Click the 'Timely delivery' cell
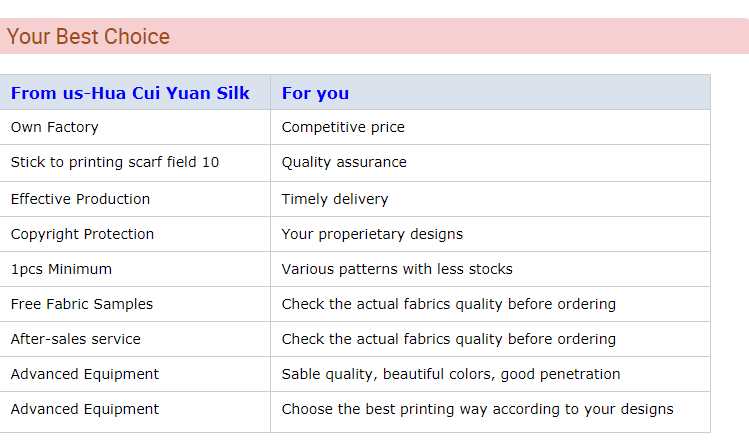This screenshot has width=749, height=445. (335, 199)
